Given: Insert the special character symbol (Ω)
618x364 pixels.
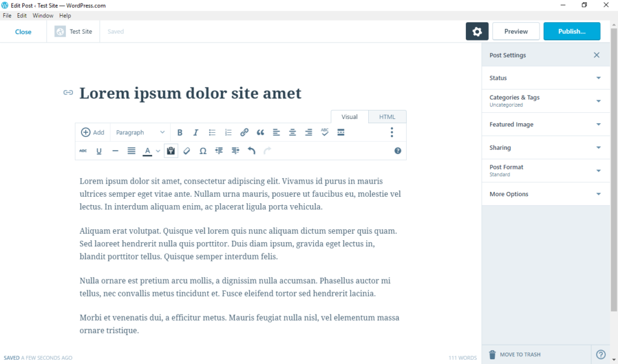Looking at the screenshot, I should tap(203, 150).
